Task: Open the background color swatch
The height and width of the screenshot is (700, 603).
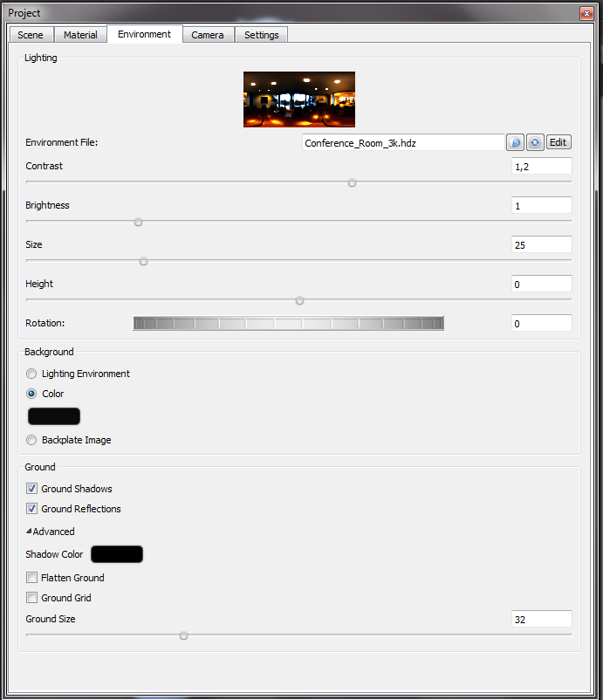Action: pos(54,416)
